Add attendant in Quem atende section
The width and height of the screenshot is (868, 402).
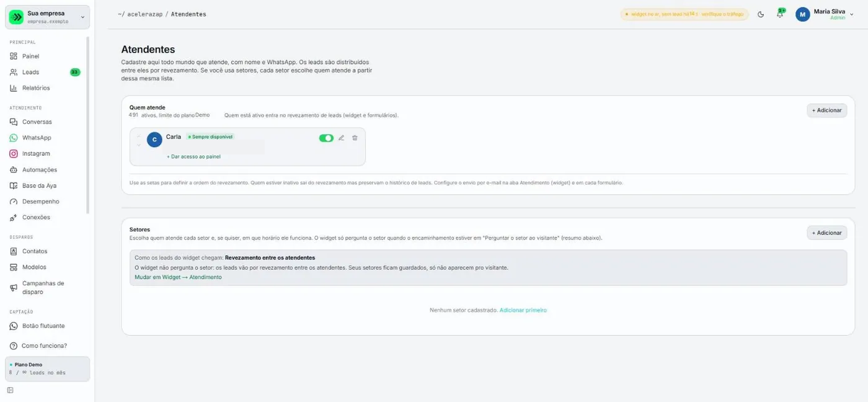click(826, 110)
